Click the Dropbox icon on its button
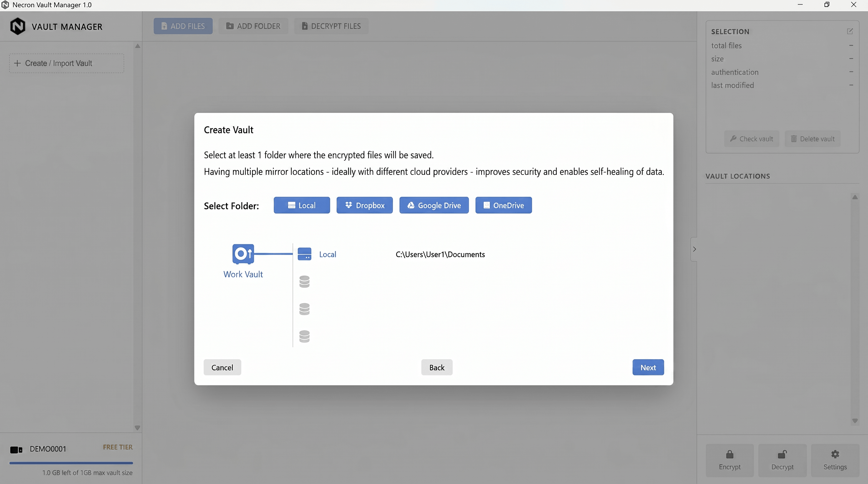The width and height of the screenshot is (868, 484). click(x=349, y=205)
